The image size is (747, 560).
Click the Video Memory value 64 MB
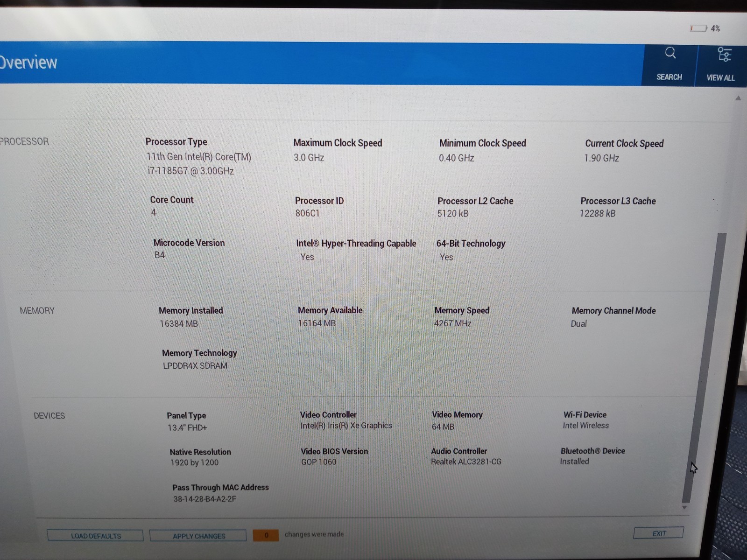443,427
